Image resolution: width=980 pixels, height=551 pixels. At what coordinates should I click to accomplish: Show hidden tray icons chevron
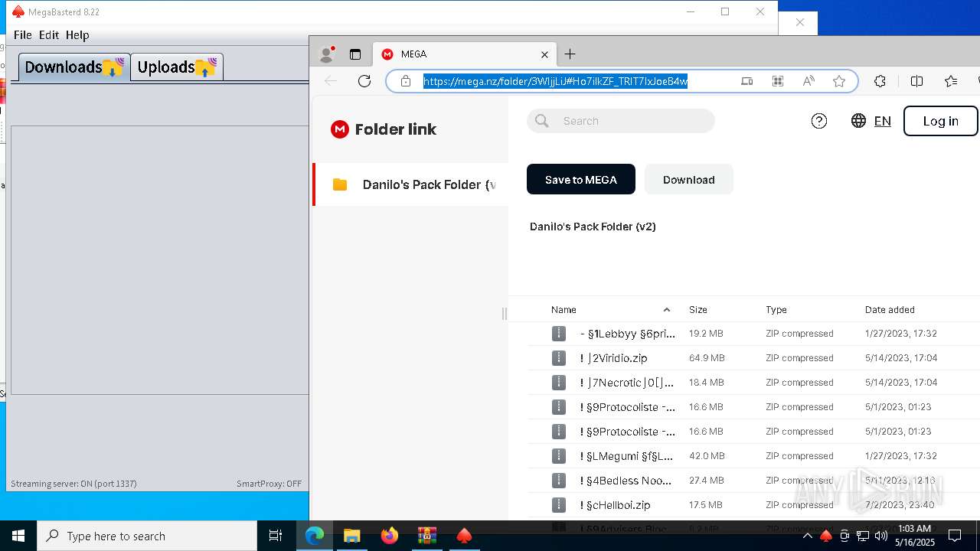pos(807,536)
